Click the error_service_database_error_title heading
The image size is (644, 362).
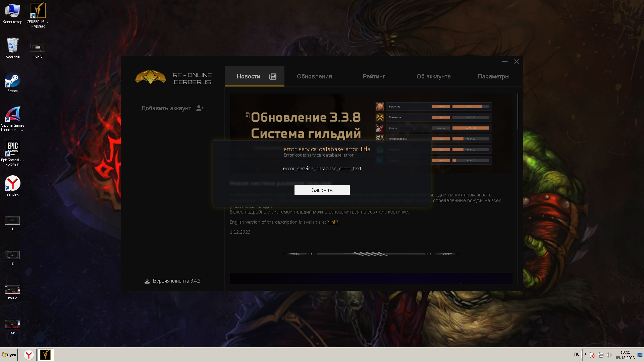(x=327, y=149)
